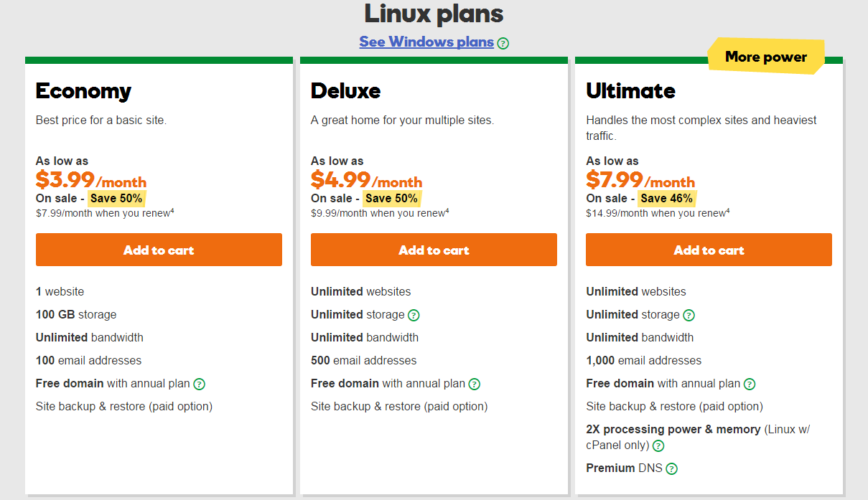868x500 pixels.
Task: Click Deluxe Free domain help icon
Action: [x=475, y=384]
